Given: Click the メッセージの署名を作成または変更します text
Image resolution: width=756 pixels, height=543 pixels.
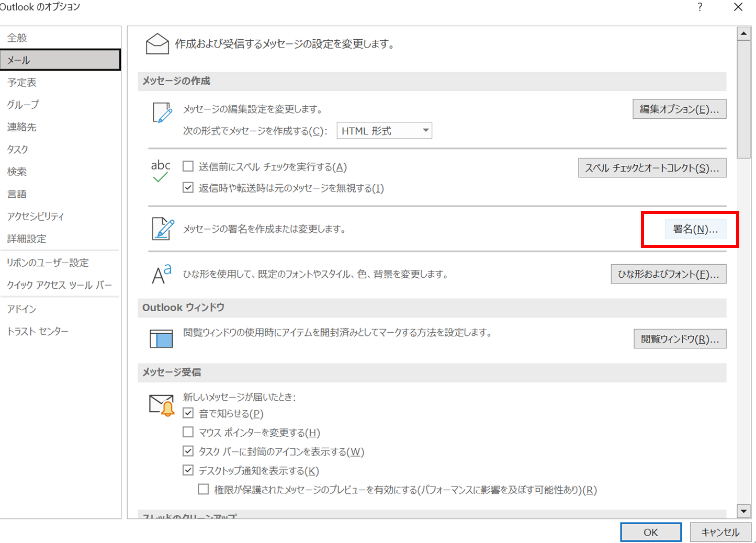Looking at the screenshot, I should coord(264,229).
